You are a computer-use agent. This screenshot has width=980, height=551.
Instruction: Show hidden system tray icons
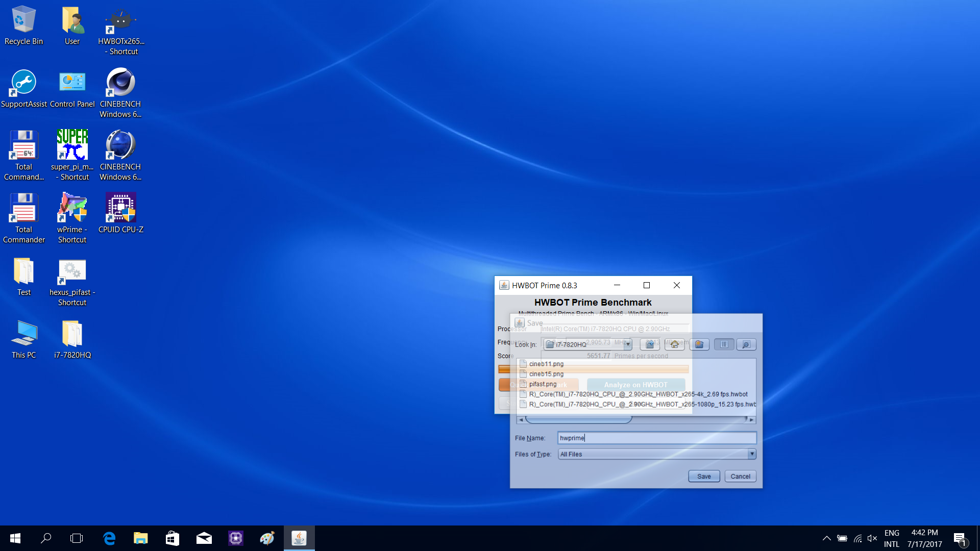click(x=826, y=538)
